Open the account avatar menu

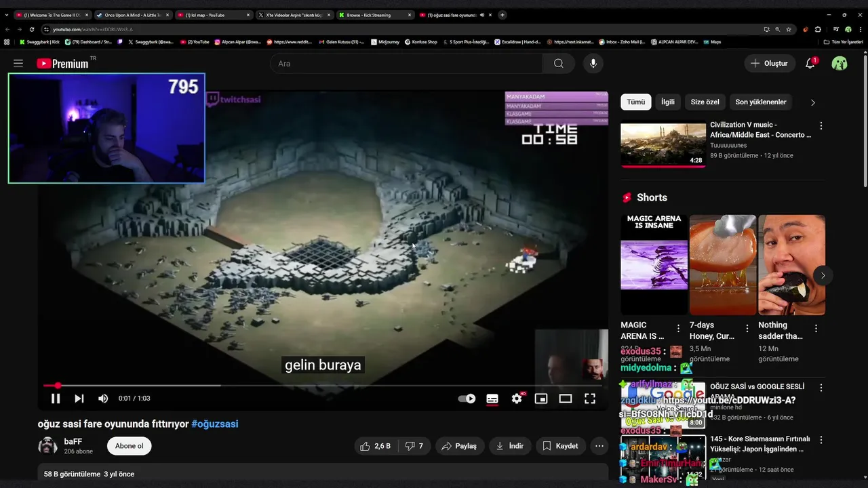[x=840, y=63]
